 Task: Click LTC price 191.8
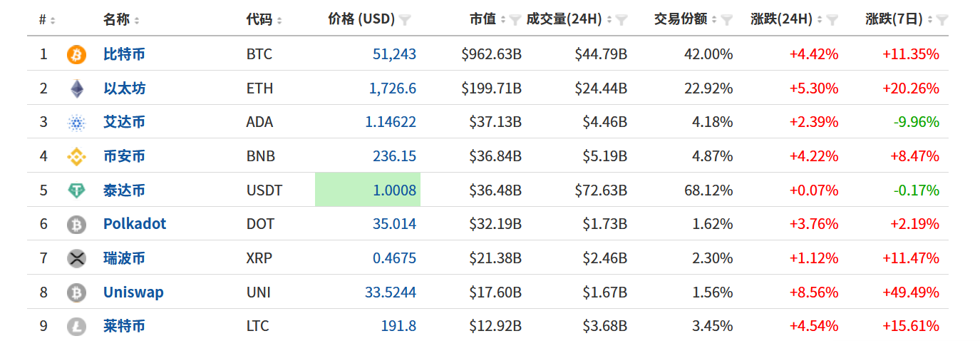coord(398,327)
